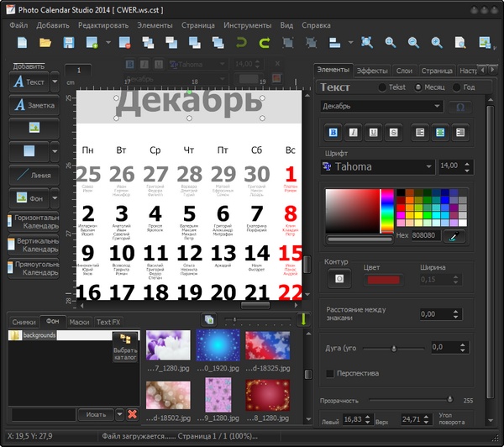Click the red X delete icon near search

pyautogui.click(x=132, y=414)
